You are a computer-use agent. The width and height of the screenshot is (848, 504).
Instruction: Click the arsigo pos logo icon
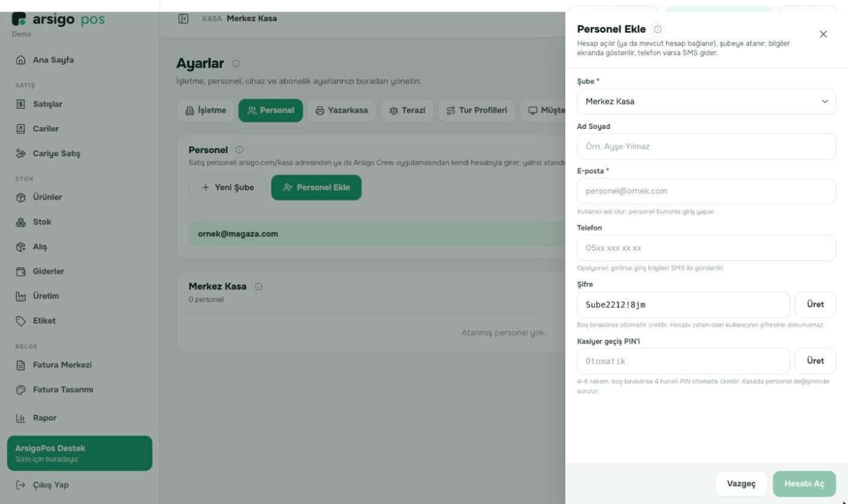(19, 19)
